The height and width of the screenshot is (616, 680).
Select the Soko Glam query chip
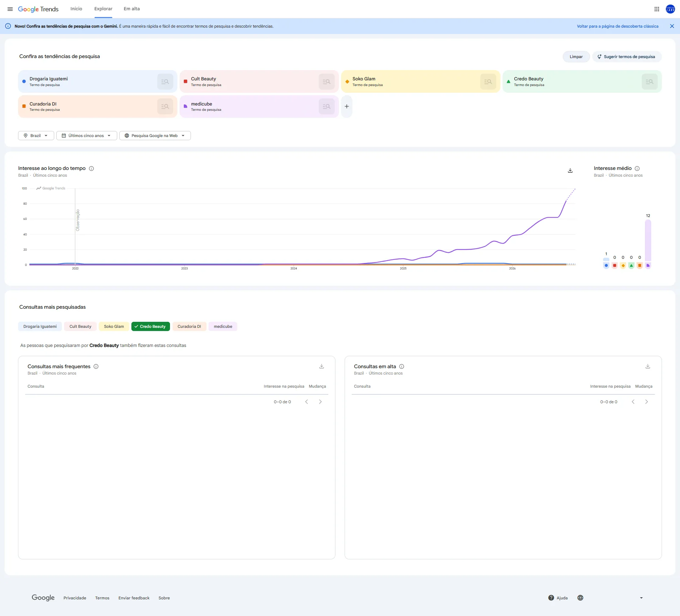point(114,326)
